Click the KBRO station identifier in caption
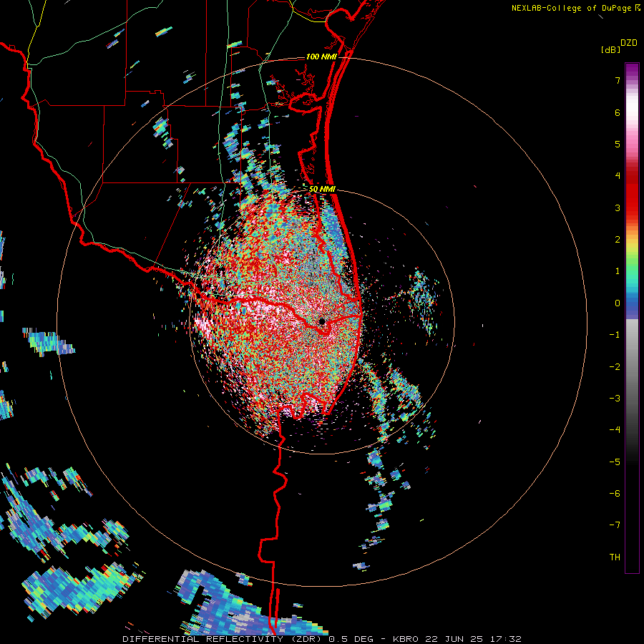The height and width of the screenshot is (644, 644). point(406,639)
